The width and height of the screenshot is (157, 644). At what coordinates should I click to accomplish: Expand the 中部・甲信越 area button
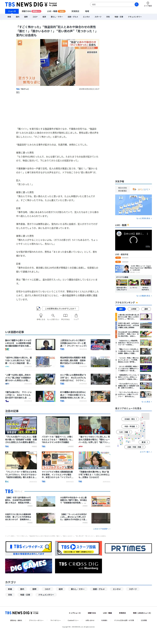131,426
